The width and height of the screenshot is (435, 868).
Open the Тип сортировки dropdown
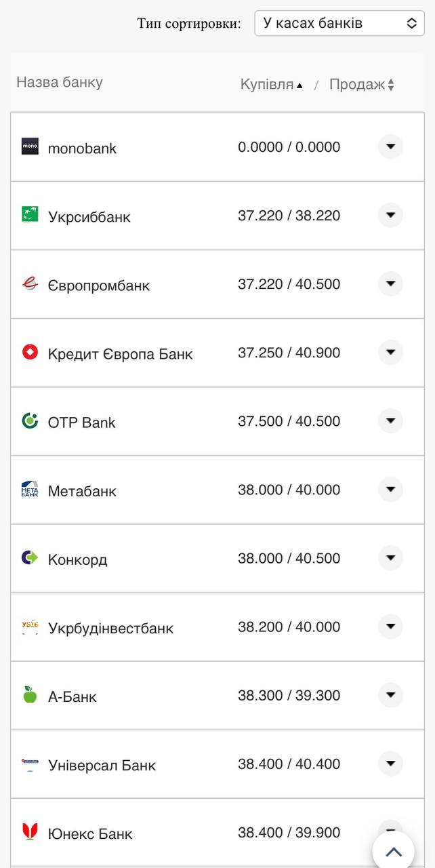[x=339, y=22]
